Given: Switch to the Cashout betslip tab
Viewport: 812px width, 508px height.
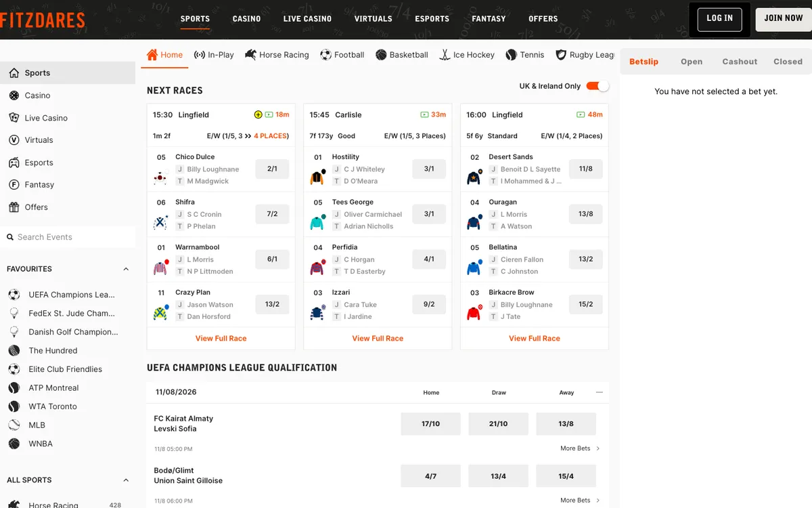Looking at the screenshot, I should pos(740,62).
